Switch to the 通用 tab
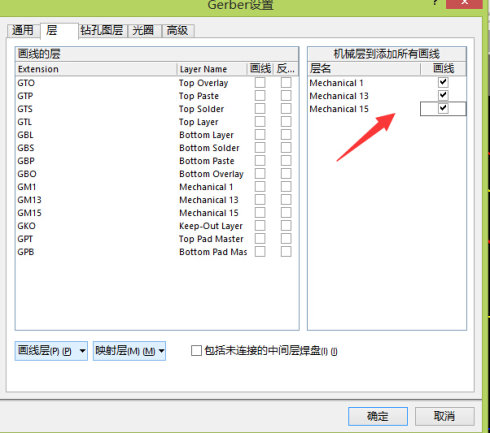This screenshot has width=490, height=433. pyautogui.click(x=23, y=30)
